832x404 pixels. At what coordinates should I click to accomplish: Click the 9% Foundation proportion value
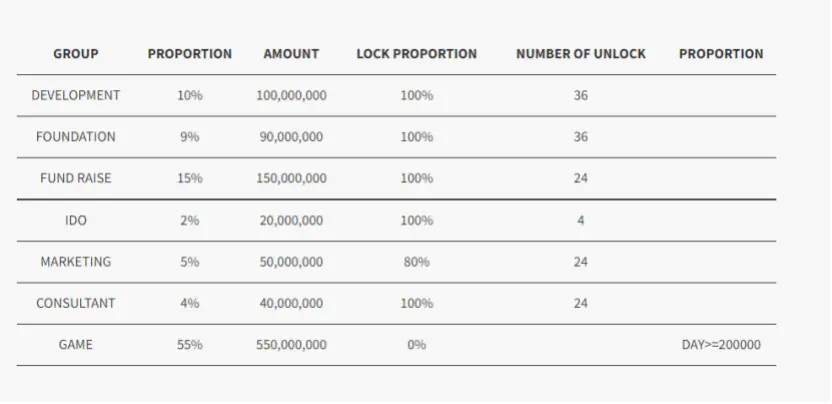click(190, 137)
